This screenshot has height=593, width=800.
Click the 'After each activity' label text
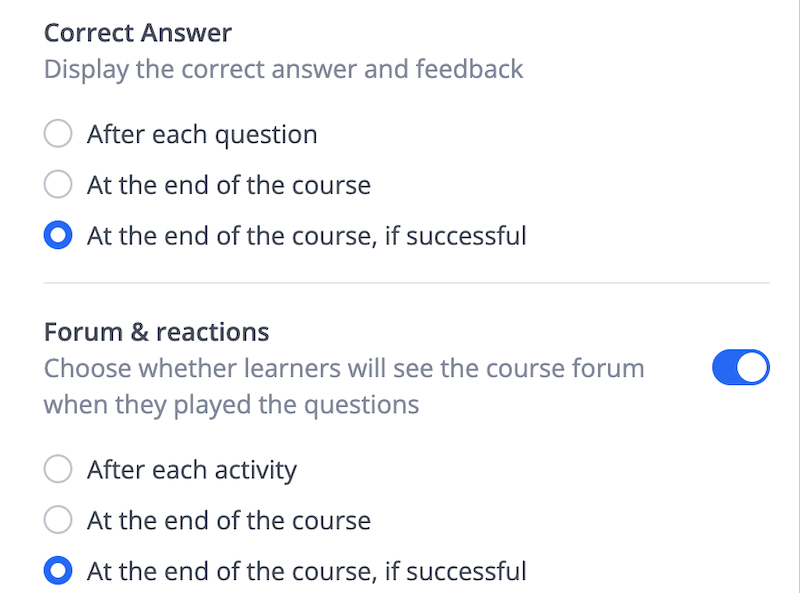(192, 469)
